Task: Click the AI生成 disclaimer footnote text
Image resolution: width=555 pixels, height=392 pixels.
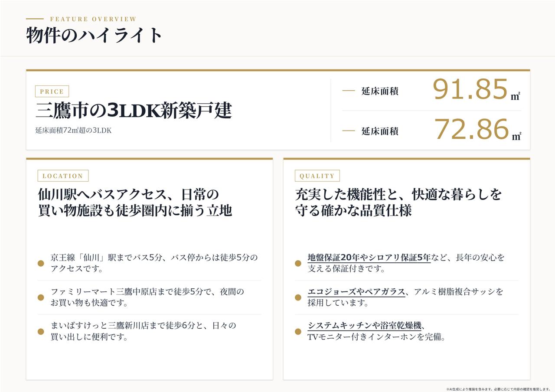Action: 498,389
